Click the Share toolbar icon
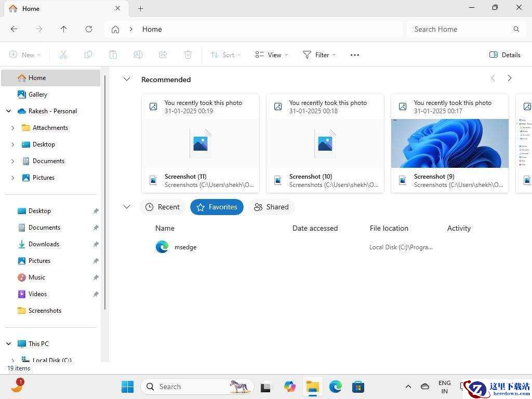This screenshot has width=532, height=399. coord(163,55)
